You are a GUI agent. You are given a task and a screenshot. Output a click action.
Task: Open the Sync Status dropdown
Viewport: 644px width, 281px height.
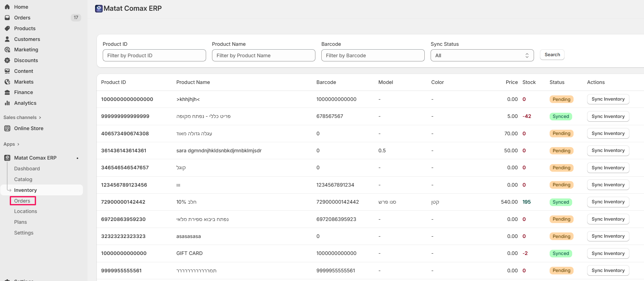pyautogui.click(x=482, y=56)
